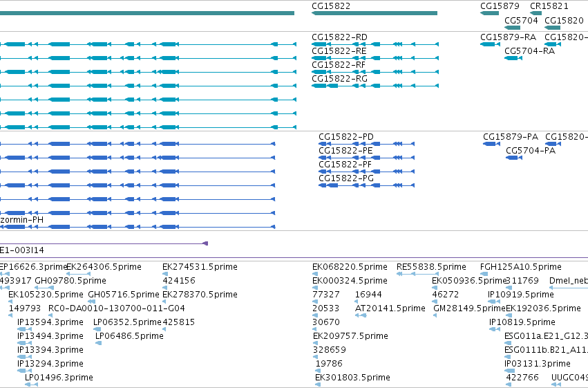Screen dimensions: 588x388
Task: Select transcript CG15822-RF
Action: (x=339, y=65)
